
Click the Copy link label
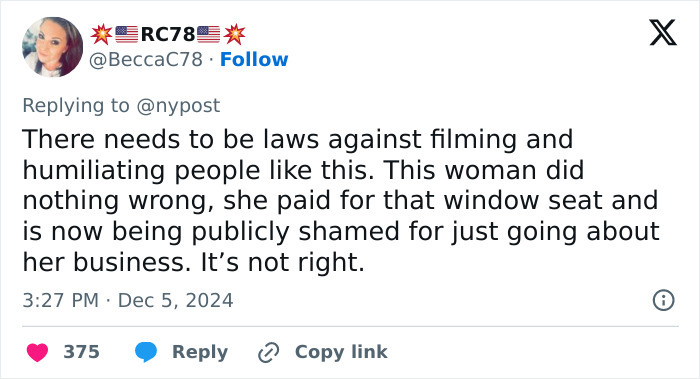click(341, 352)
